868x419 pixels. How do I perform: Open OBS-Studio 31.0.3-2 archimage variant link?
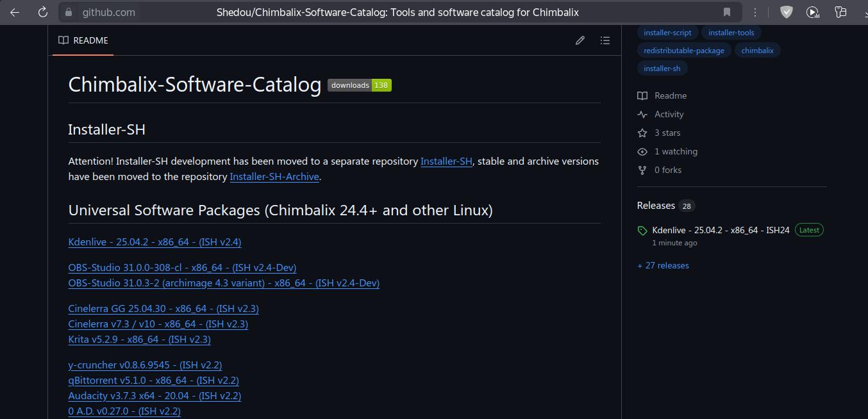224,283
